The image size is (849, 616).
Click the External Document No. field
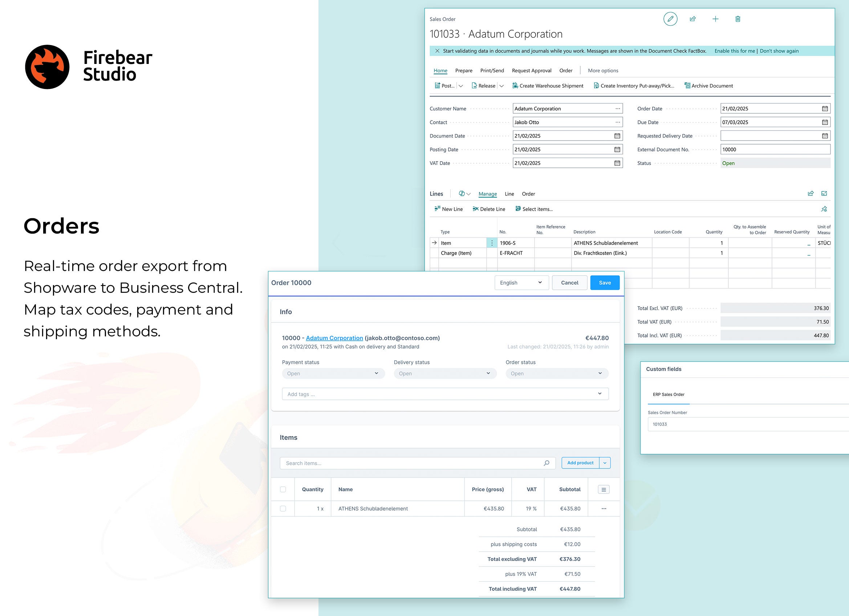(775, 149)
